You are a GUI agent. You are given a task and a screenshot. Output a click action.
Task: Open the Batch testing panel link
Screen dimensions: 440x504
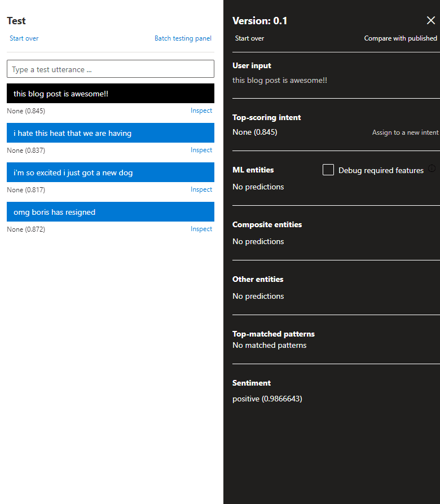click(x=183, y=38)
